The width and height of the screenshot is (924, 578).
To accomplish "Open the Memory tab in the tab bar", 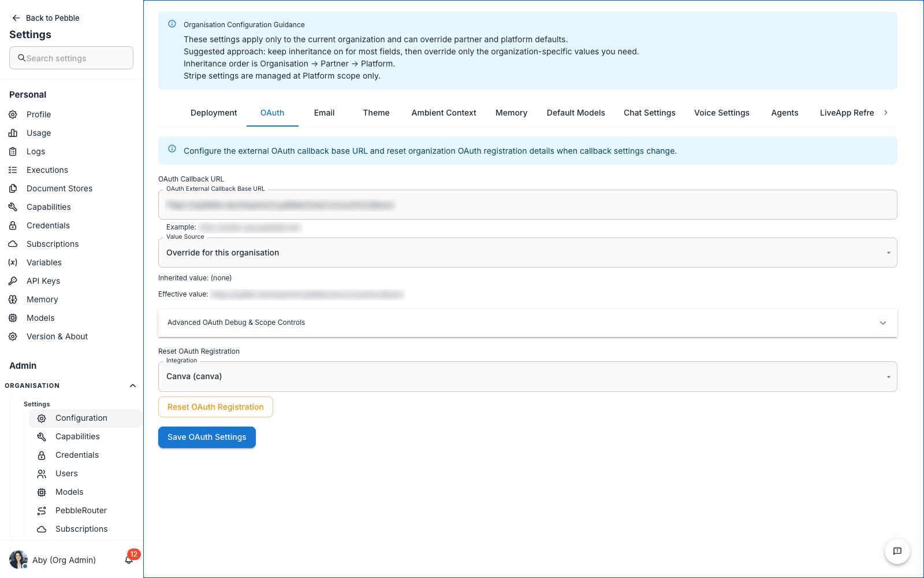I will tap(511, 113).
